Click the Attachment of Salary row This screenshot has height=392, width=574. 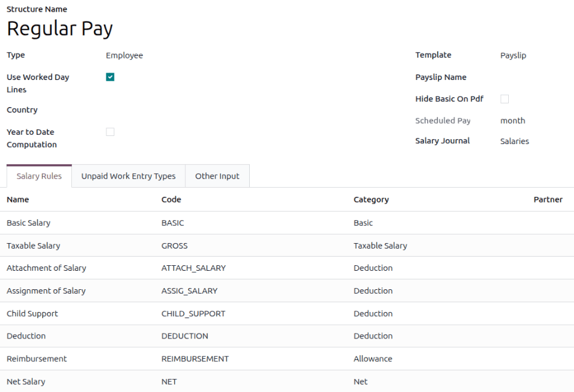tap(287, 268)
